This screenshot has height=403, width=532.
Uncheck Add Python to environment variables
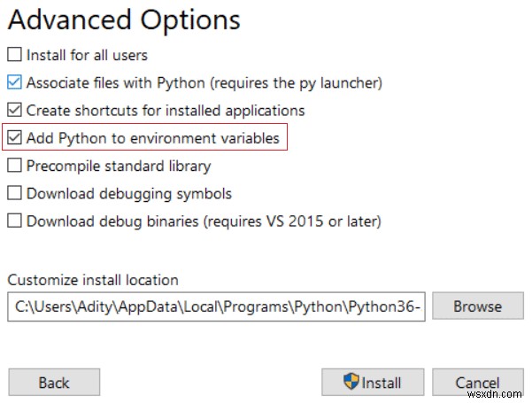(x=14, y=138)
